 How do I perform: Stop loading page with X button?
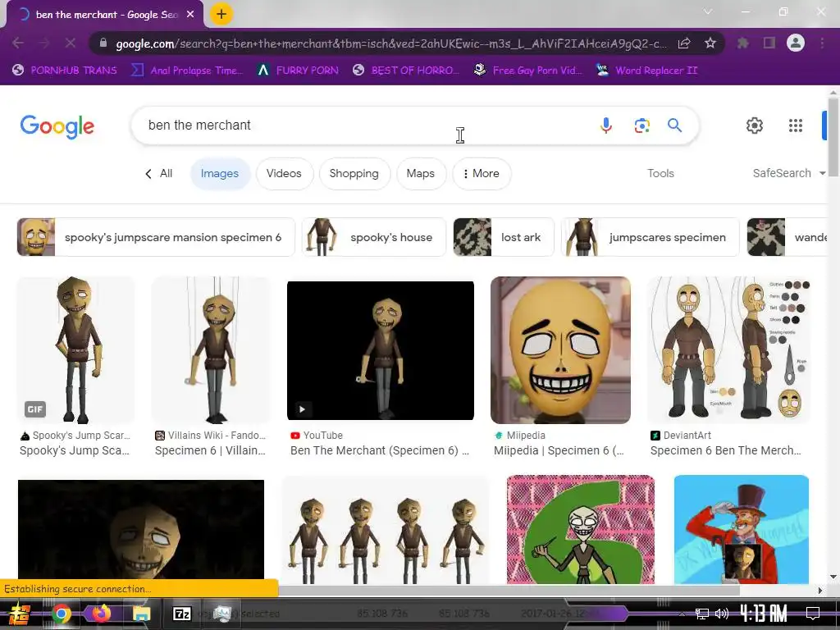(x=71, y=43)
